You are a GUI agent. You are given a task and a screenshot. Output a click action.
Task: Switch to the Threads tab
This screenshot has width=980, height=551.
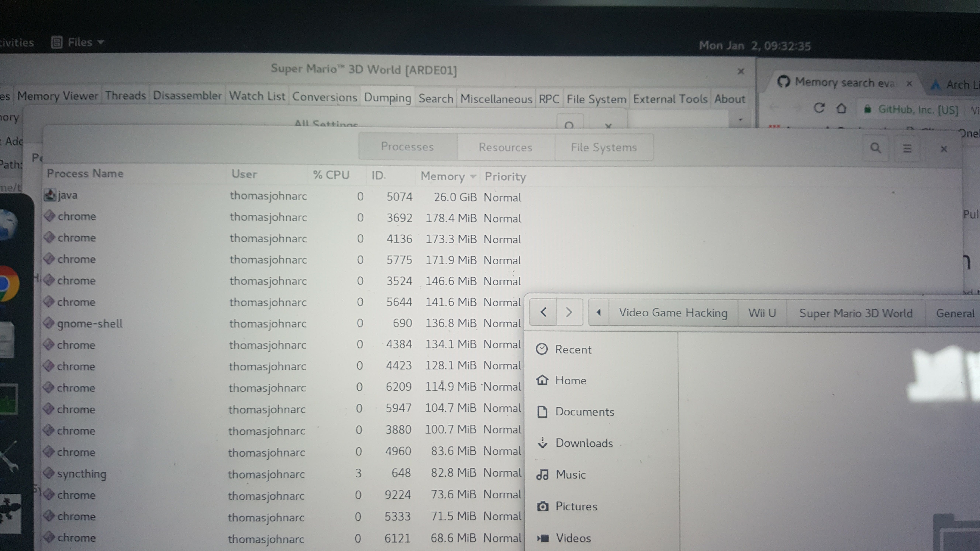coord(125,96)
